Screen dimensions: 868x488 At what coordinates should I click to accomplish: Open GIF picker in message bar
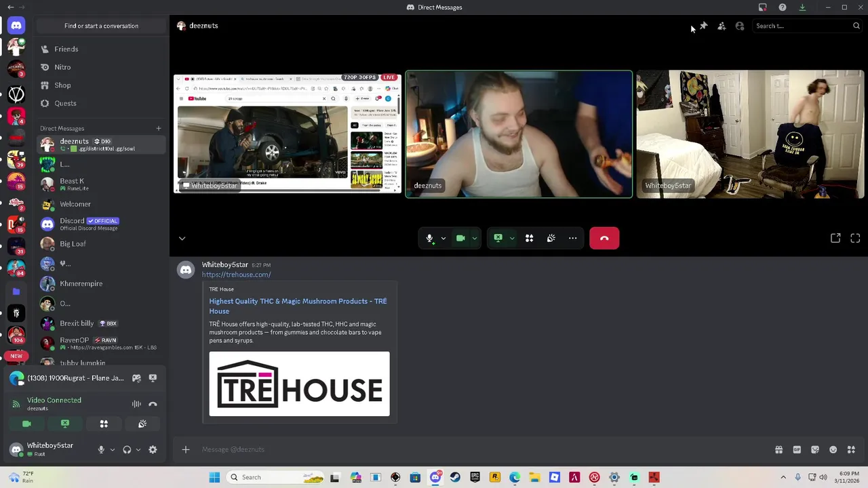(797, 449)
